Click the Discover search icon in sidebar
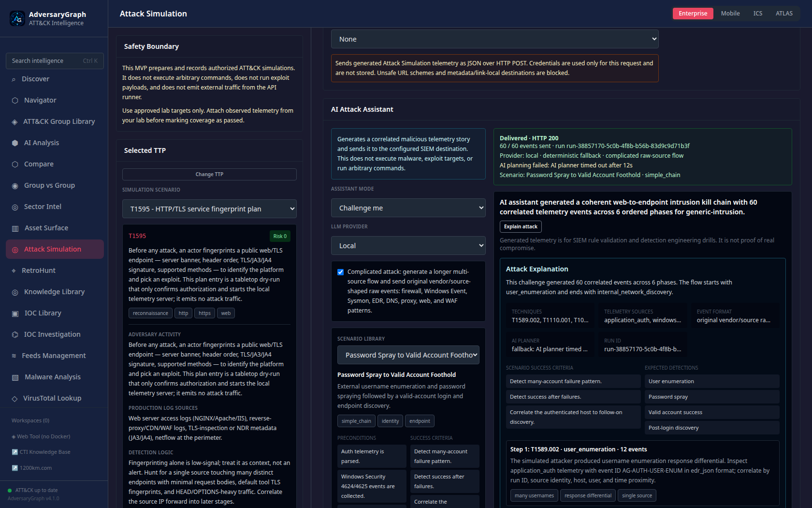The width and height of the screenshot is (812, 508). pyautogui.click(x=14, y=79)
